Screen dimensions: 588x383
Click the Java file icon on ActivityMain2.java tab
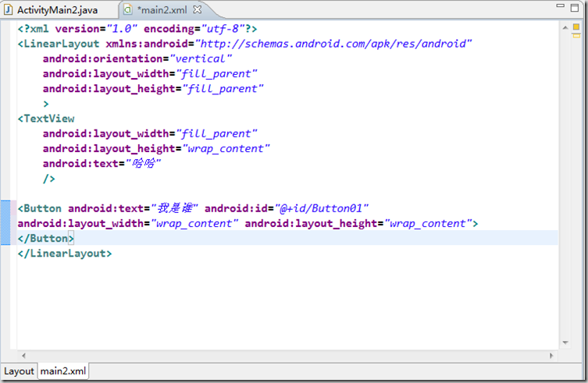pyautogui.click(x=9, y=10)
